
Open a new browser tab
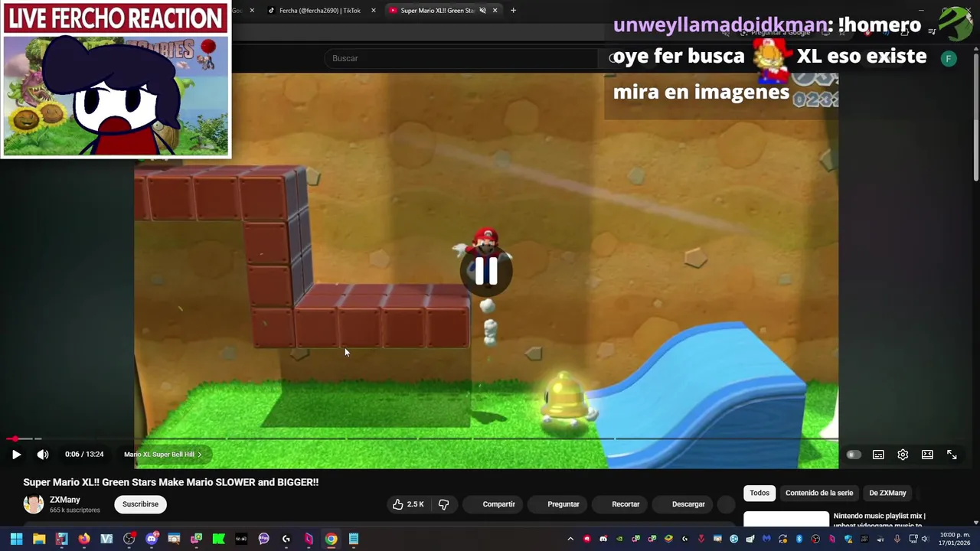tap(513, 11)
